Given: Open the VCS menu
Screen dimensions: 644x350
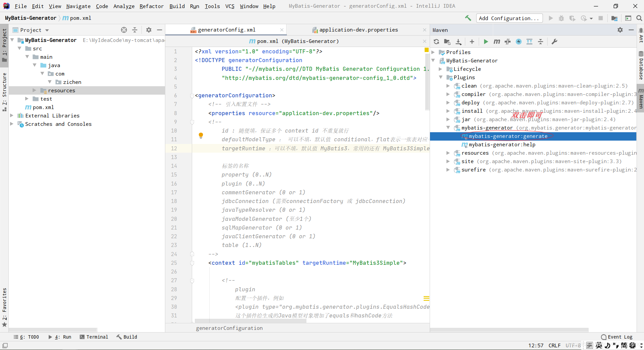Looking at the screenshot, I should (x=230, y=6).
